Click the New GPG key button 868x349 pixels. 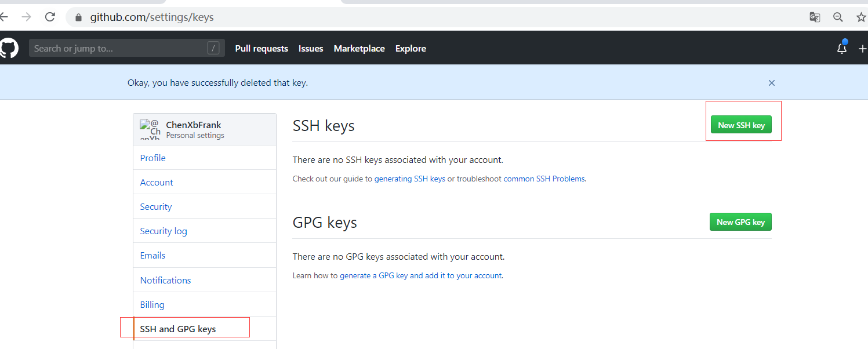pyautogui.click(x=740, y=221)
